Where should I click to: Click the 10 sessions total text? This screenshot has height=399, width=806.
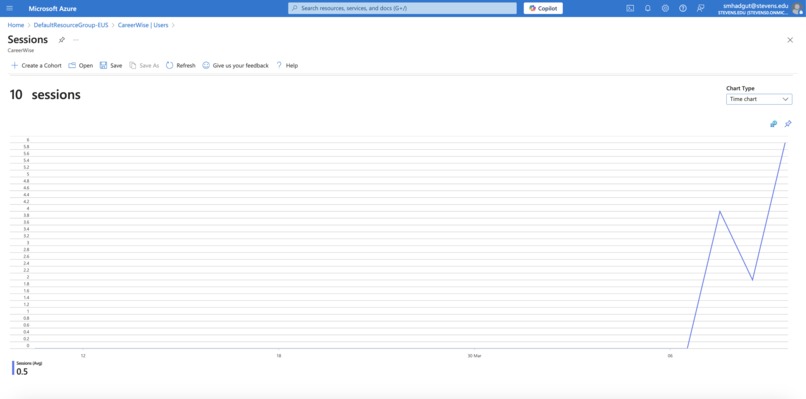click(x=45, y=95)
